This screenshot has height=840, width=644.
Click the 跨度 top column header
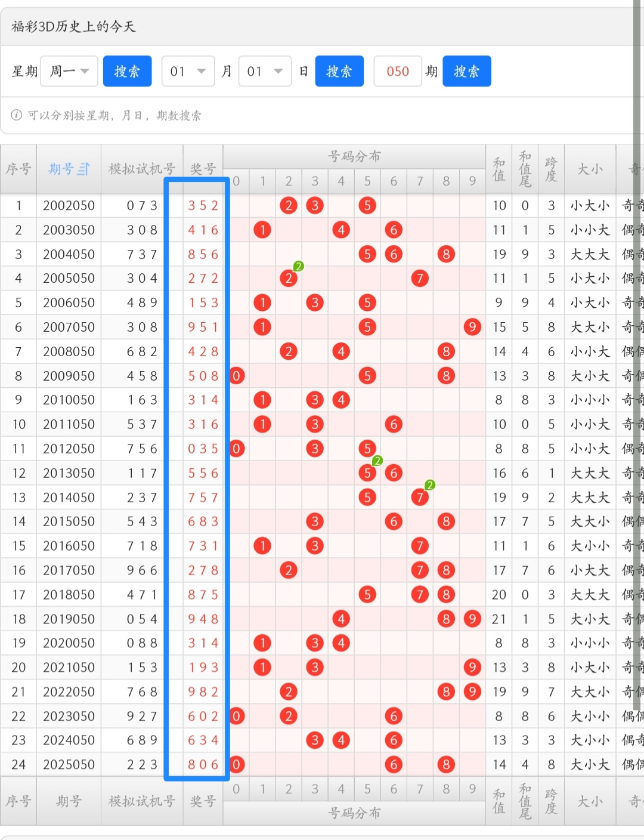pyautogui.click(x=551, y=169)
